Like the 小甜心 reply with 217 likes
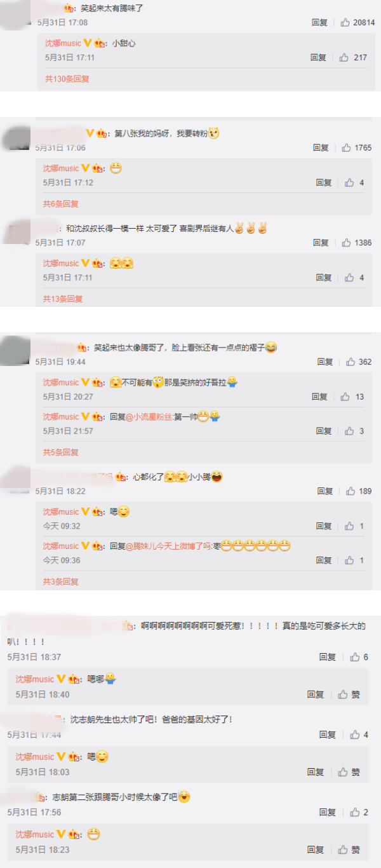Image resolution: width=381 pixels, height=868 pixels. (x=344, y=57)
